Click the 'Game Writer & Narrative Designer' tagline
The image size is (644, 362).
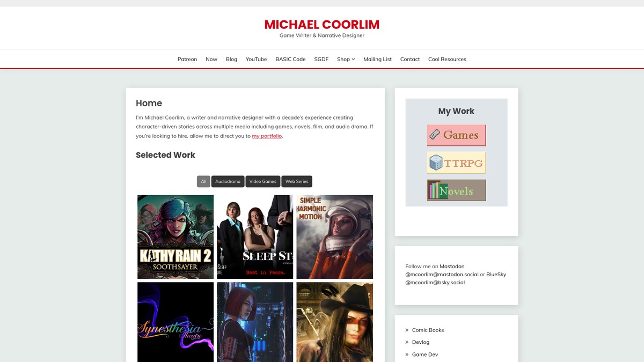322,35
